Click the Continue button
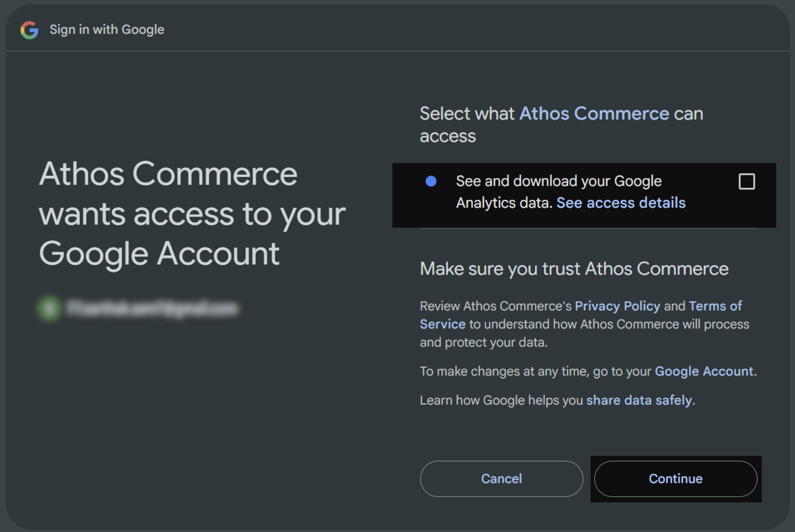The width and height of the screenshot is (795, 532). (x=676, y=479)
